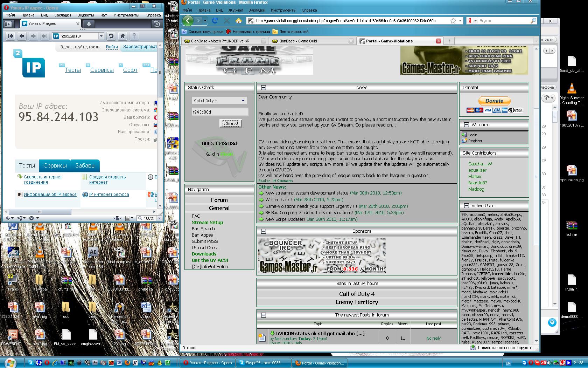Close the Portal - Game-Violations tab
The width and height of the screenshot is (588, 368).
pos(438,41)
